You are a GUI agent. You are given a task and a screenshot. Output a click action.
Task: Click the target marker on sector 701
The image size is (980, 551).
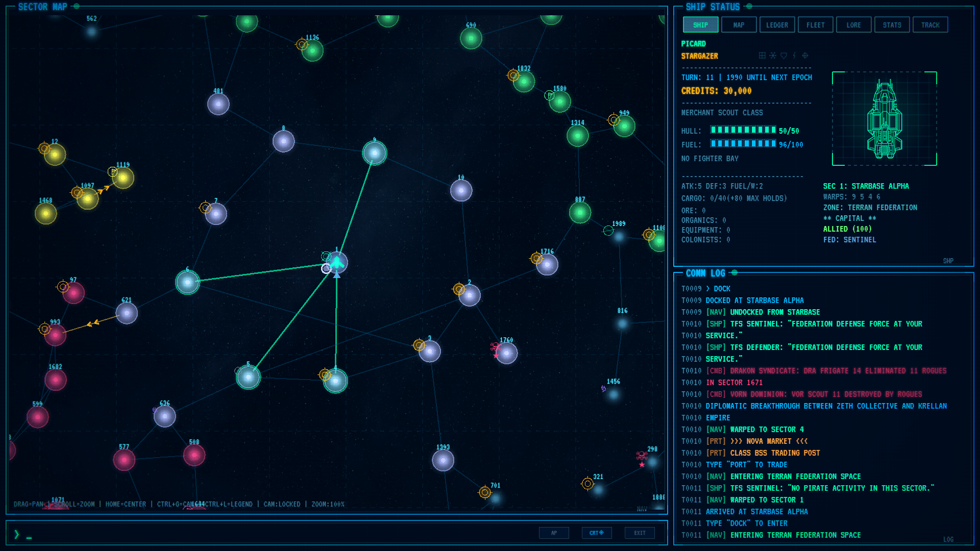click(484, 492)
